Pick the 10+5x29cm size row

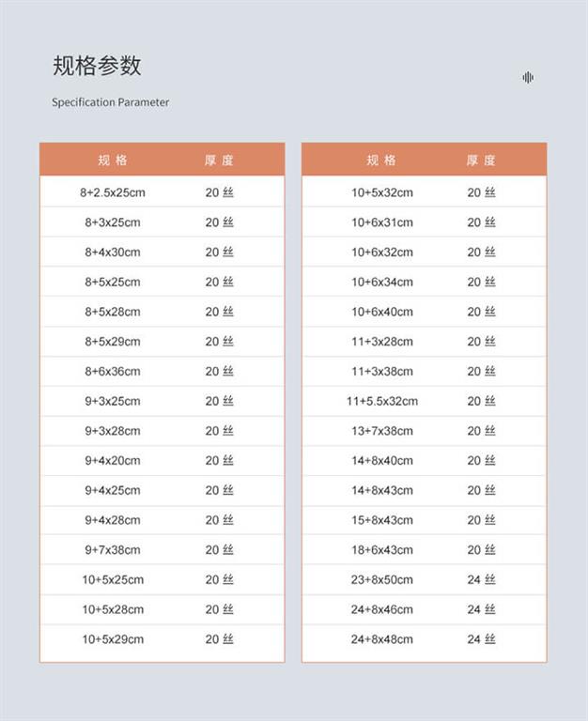click(113, 639)
